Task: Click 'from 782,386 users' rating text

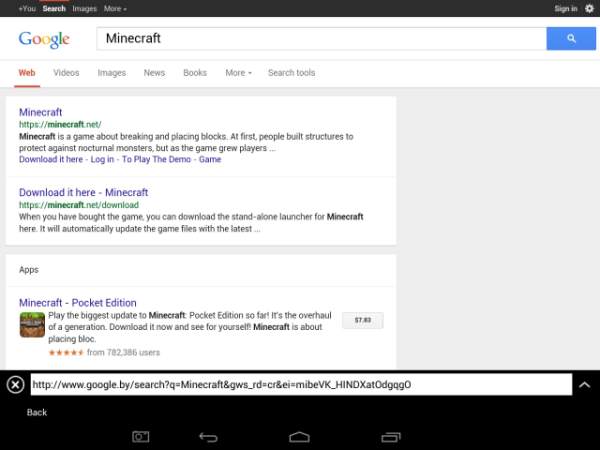Action: point(123,352)
